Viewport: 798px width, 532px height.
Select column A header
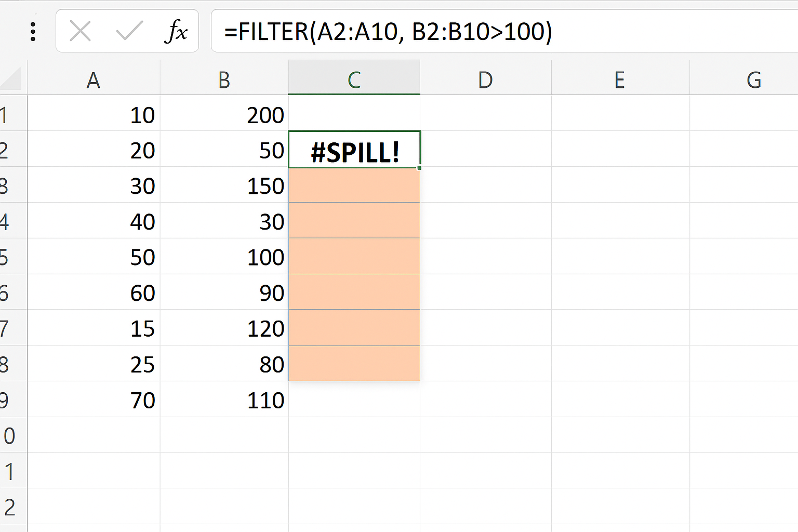coord(94,79)
